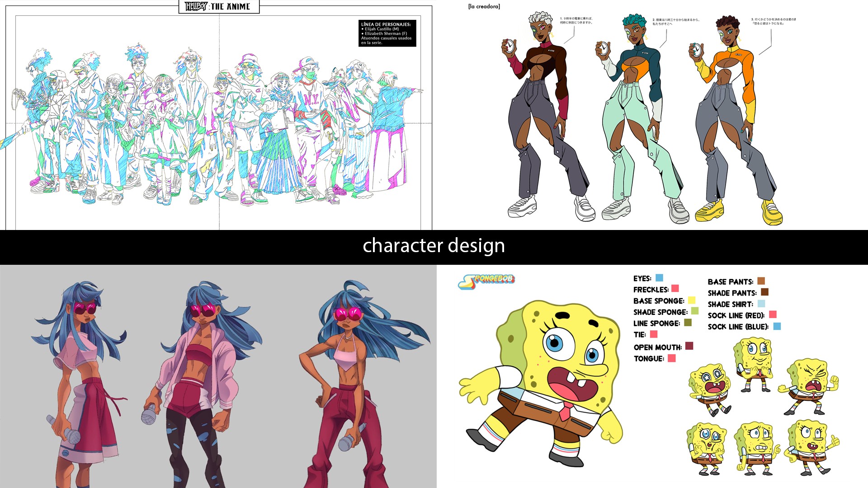Click the SHADE SHIRT light blue swatch
868x488 pixels.
(x=761, y=304)
